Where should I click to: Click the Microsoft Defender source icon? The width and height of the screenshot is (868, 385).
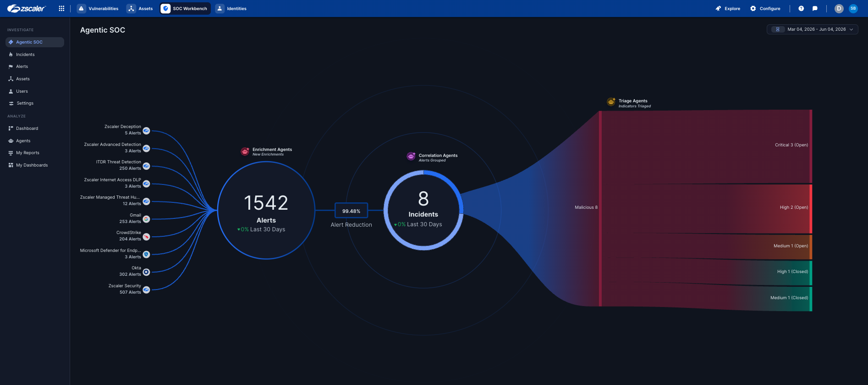146,254
